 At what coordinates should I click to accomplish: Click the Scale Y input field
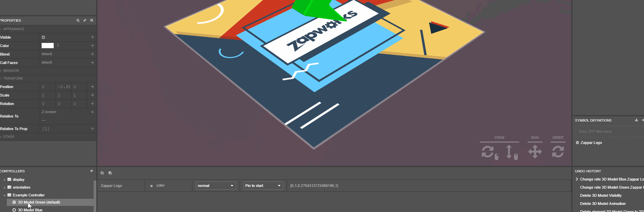pos(63,95)
